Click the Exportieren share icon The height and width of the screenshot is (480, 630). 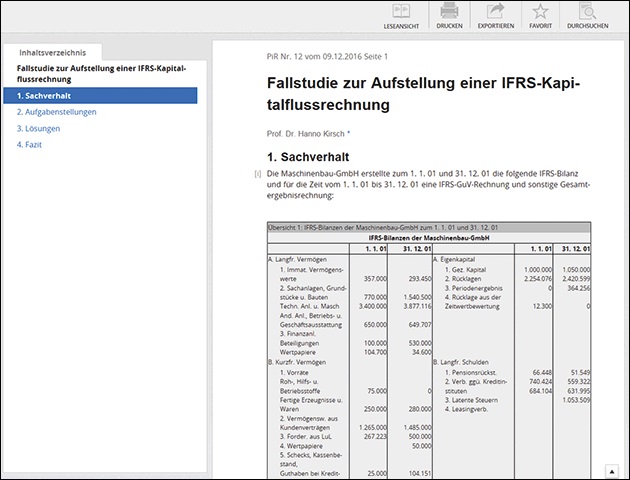coord(494,15)
